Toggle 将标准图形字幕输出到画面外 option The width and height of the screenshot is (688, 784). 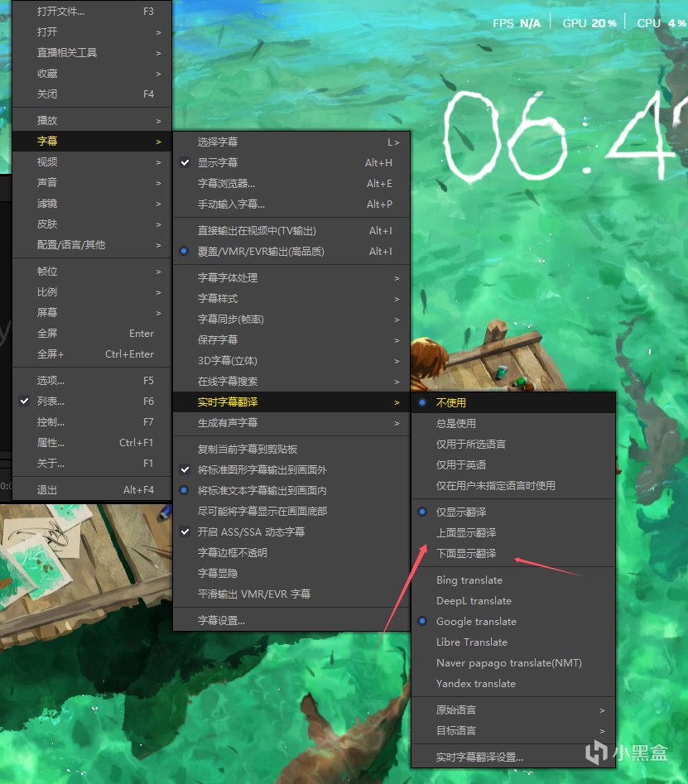coord(291,469)
